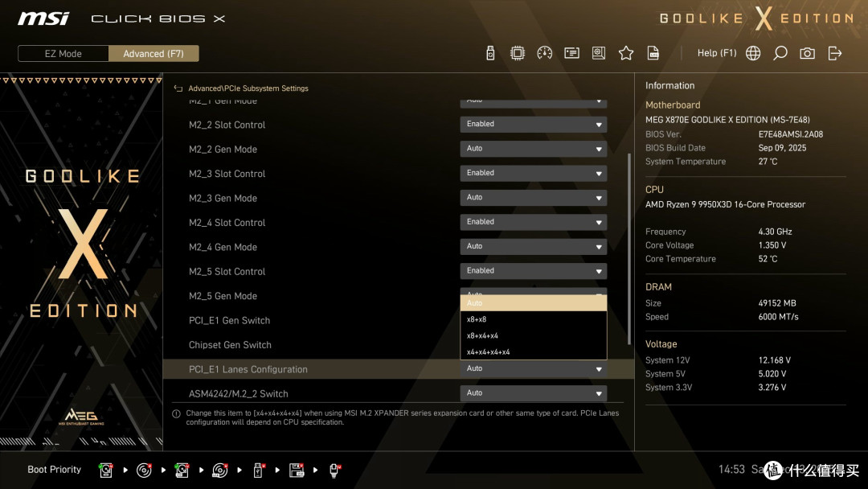The width and height of the screenshot is (868, 489).
Task: Open the CPU chip icon in toolbar
Action: point(517,53)
